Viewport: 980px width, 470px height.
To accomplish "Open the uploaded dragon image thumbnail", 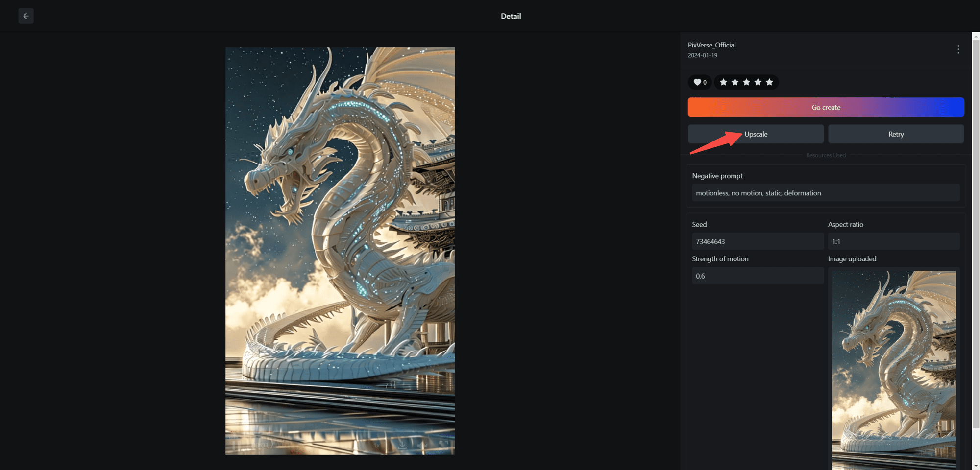I will coord(894,370).
